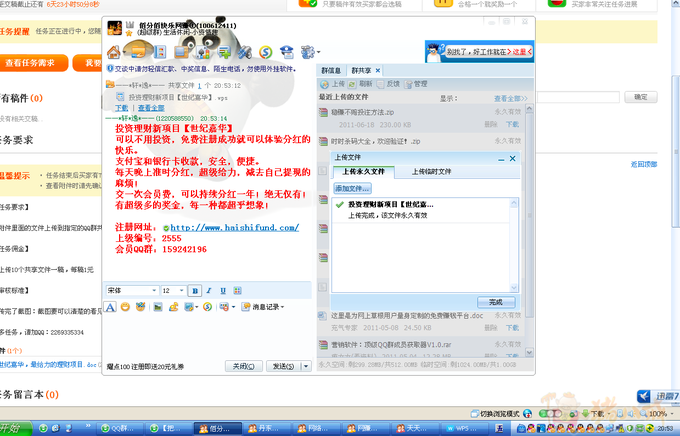Click the upload 上传 toolbar icon

coord(332,84)
